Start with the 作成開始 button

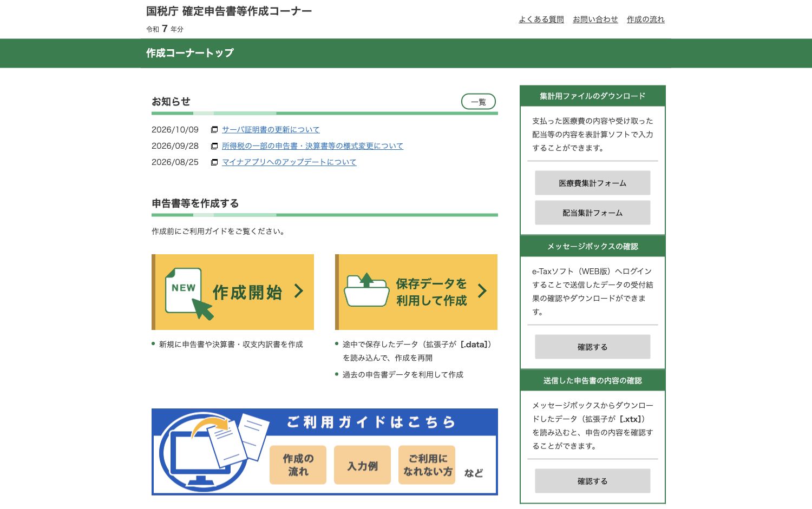(x=233, y=292)
